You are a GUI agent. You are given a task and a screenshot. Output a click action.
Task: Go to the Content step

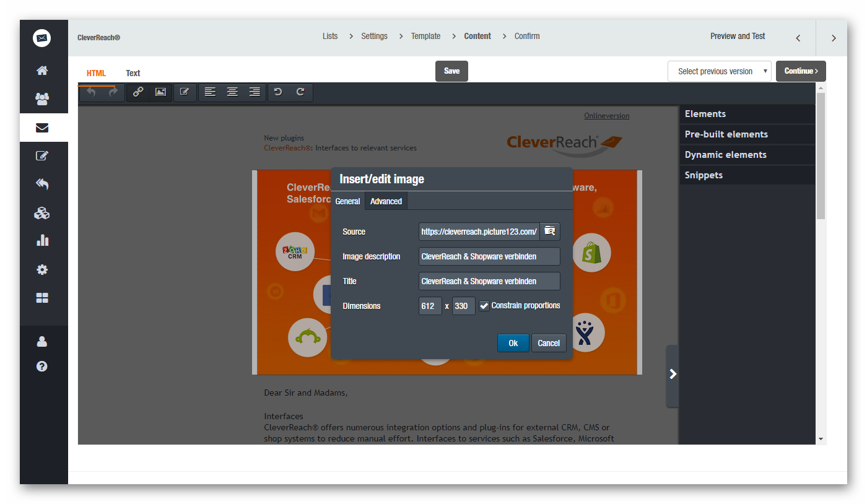point(477,36)
